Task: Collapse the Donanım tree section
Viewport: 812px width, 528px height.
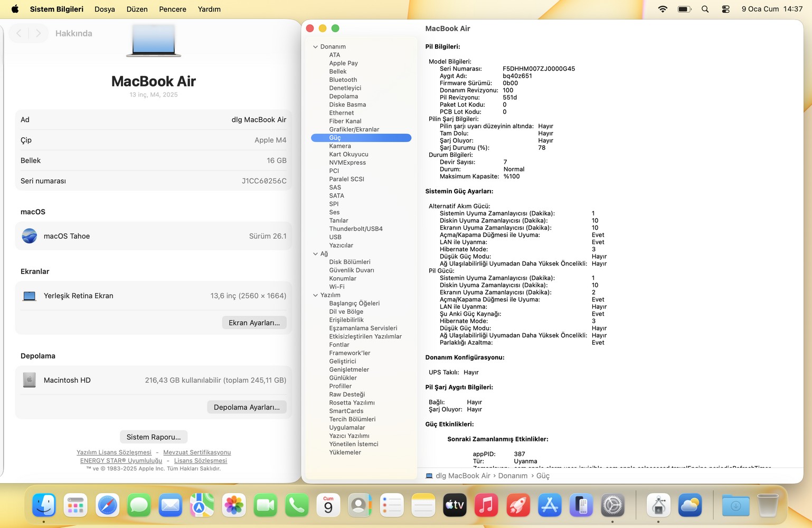Action: point(315,47)
